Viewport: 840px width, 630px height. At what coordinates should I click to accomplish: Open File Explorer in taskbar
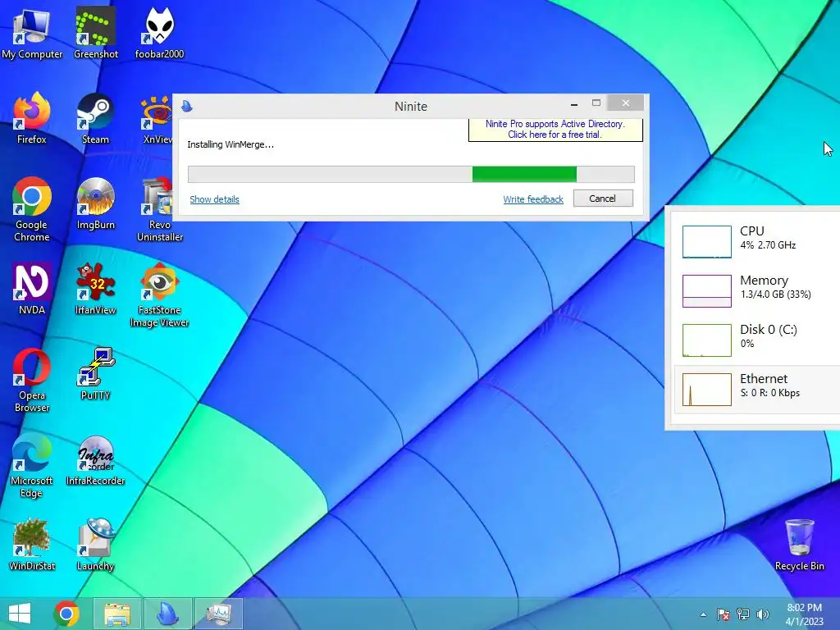[117, 614]
